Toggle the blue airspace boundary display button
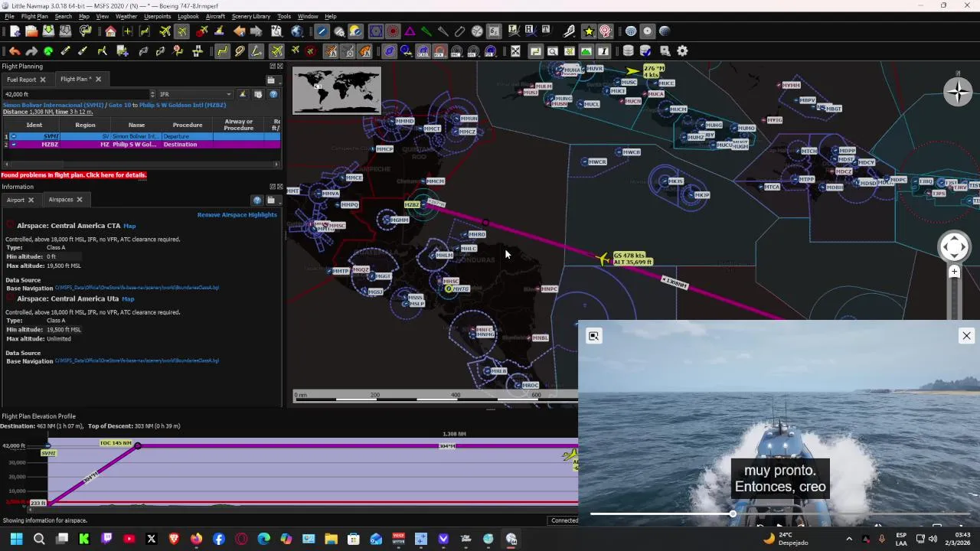The width and height of the screenshot is (980, 551). click(x=375, y=31)
